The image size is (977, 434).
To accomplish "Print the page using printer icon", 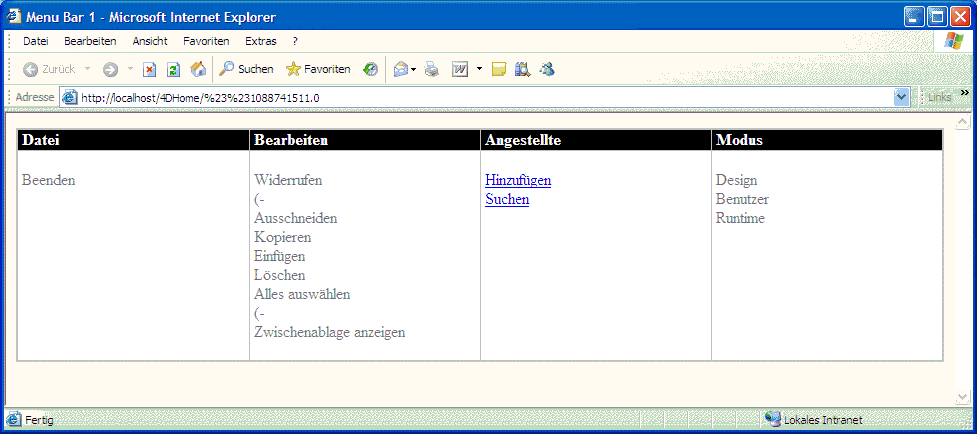I will coord(432,69).
